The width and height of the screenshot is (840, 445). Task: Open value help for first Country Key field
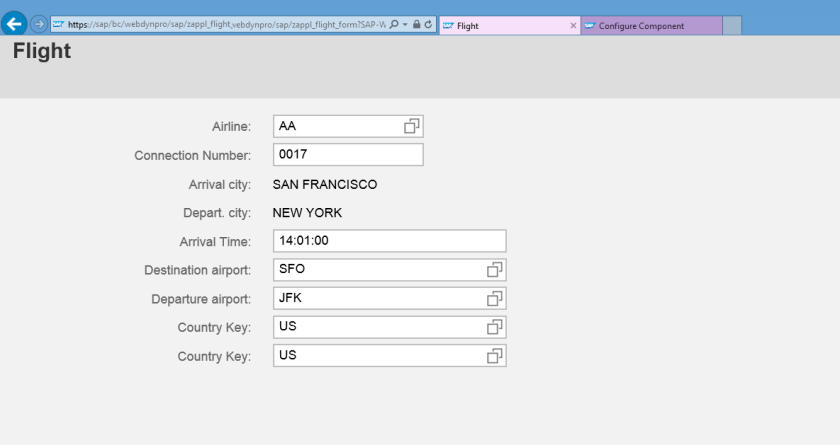tap(494, 327)
